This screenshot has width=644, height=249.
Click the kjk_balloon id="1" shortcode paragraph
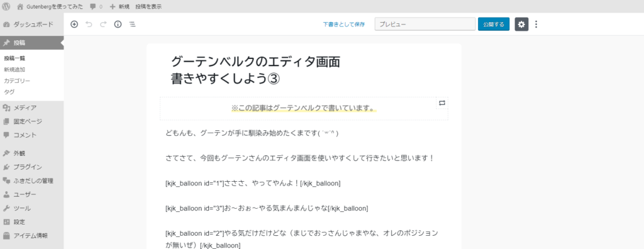253,183
